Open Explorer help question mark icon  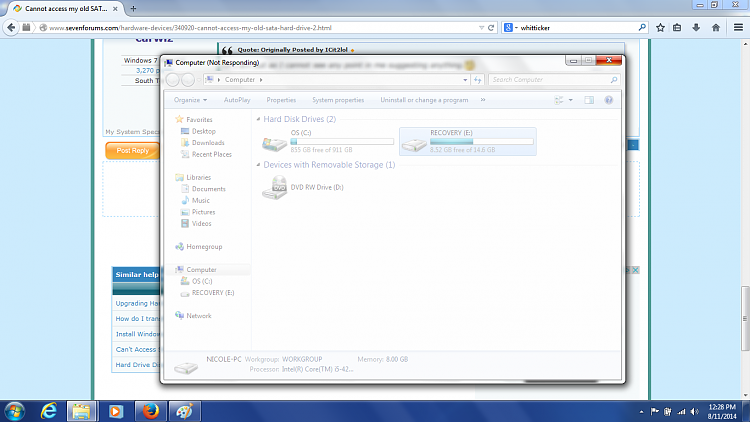[x=608, y=100]
